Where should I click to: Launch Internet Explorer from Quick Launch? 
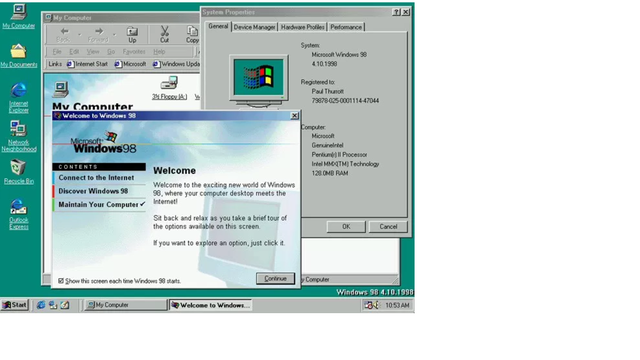(41, 305)
